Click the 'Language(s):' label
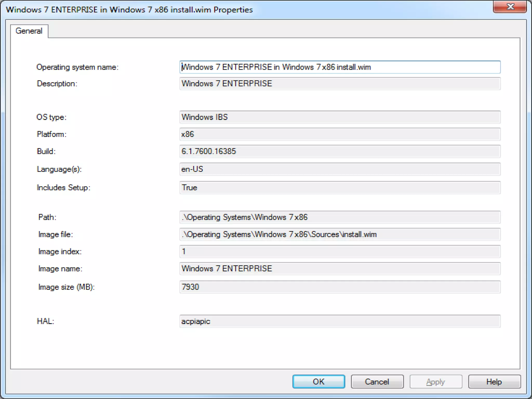This screenshot has height=399, width=532. [x=59, y=169]
